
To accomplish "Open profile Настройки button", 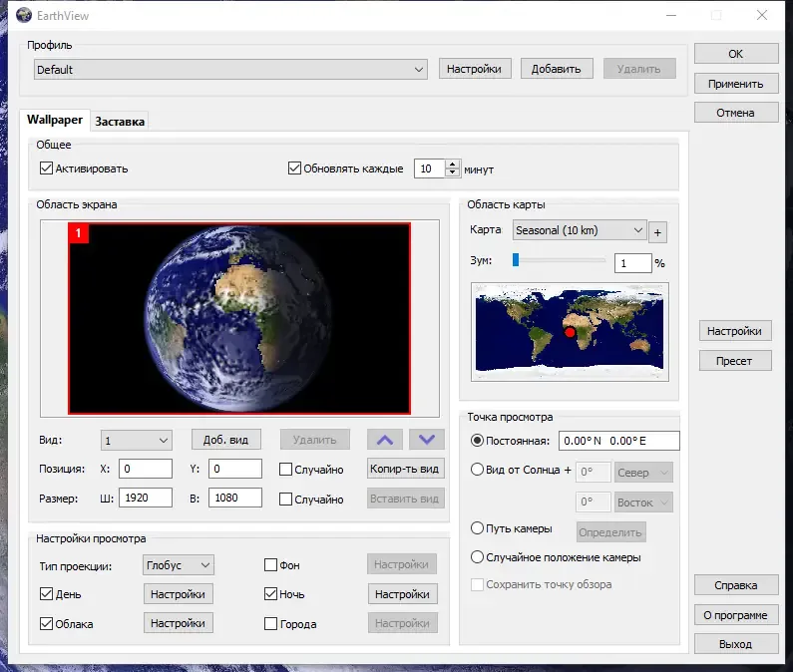I will click(x=475, y=69).
